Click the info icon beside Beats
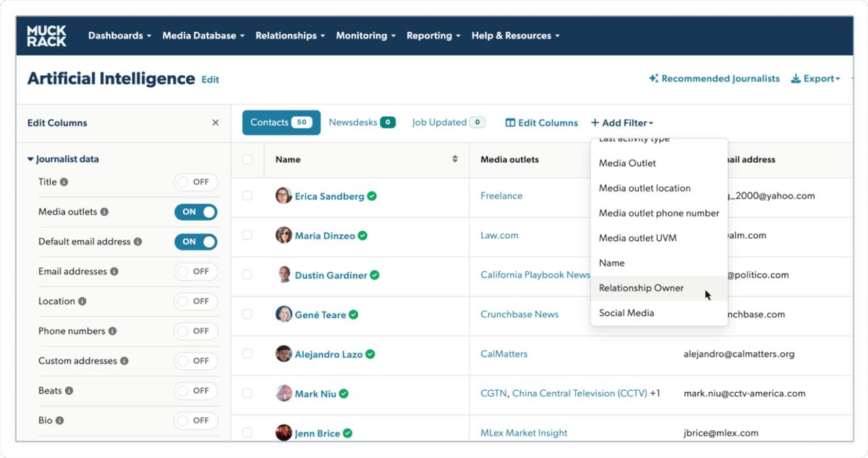 tap(69, 391)
